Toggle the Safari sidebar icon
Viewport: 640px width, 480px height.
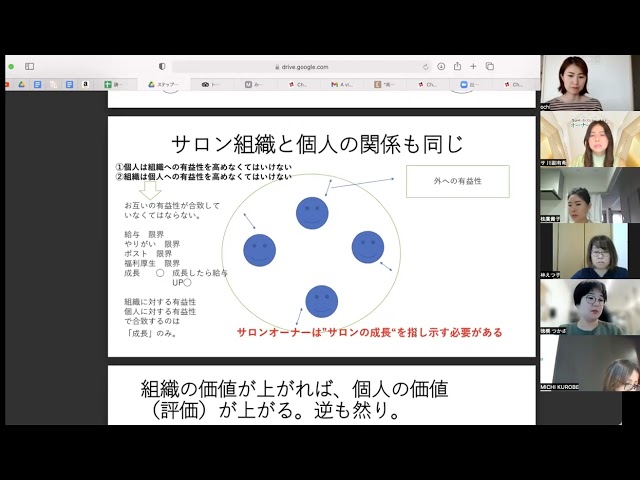tap(30, 67)
